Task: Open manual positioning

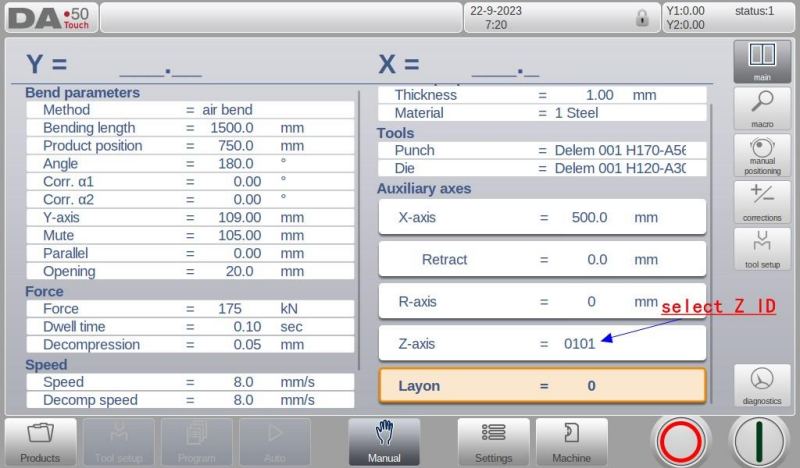Action: pos(762,155)
